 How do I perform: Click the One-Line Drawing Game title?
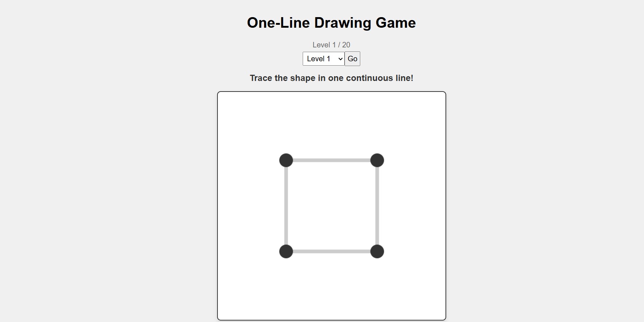[x=331, y=23]
